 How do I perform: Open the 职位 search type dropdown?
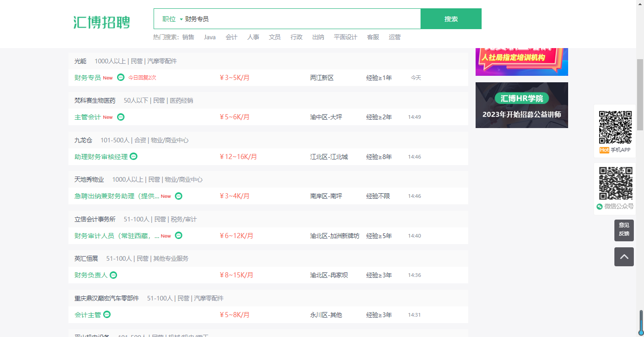[x=173, y=19]
